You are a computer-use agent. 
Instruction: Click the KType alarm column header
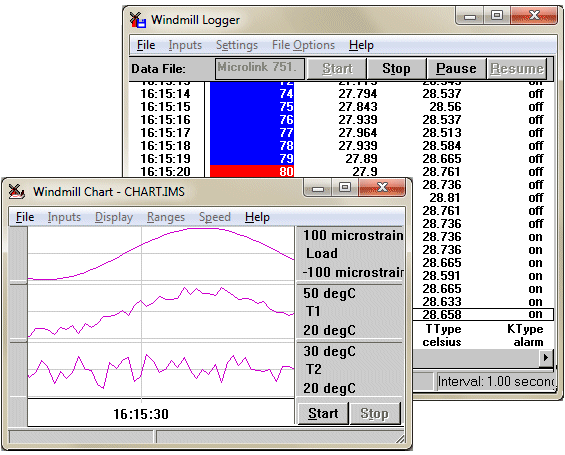[x=526, y=335]
